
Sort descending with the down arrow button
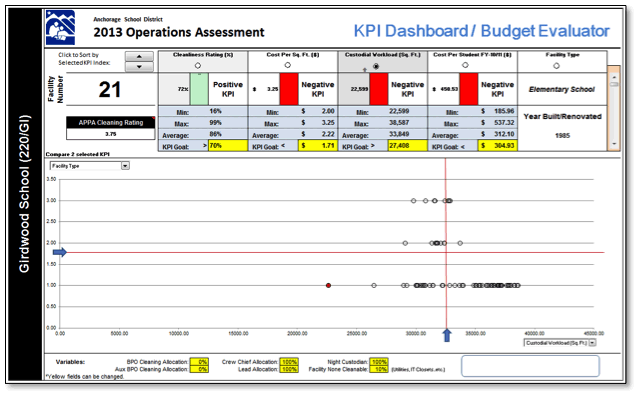point(139,66)
